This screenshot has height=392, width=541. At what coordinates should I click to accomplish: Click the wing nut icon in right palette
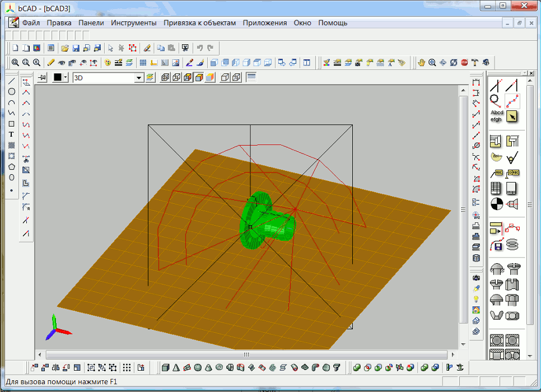(497, 315)
